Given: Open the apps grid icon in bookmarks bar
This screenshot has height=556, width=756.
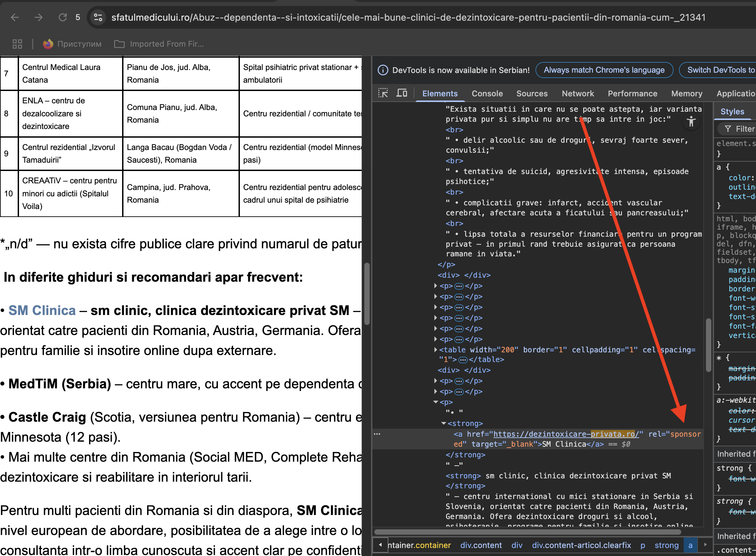Looking at the screenshot, I should pos(17,44).
